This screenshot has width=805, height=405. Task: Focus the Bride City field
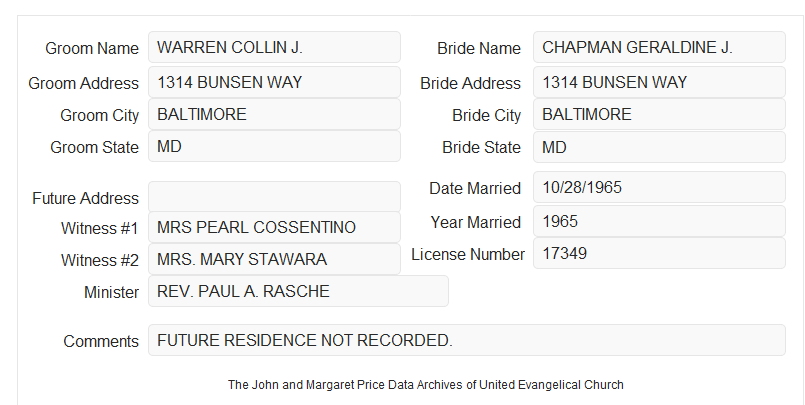click(x=659, y=114)
